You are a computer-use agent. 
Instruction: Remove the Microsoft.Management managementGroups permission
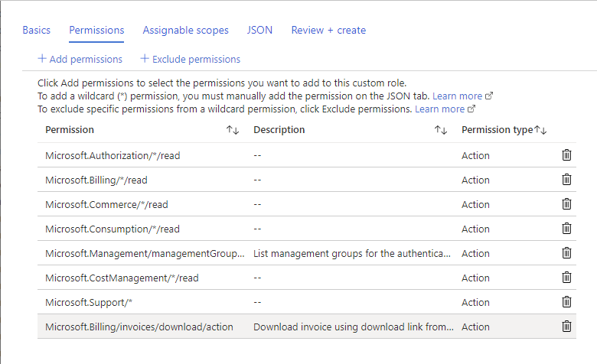point(566,253)
